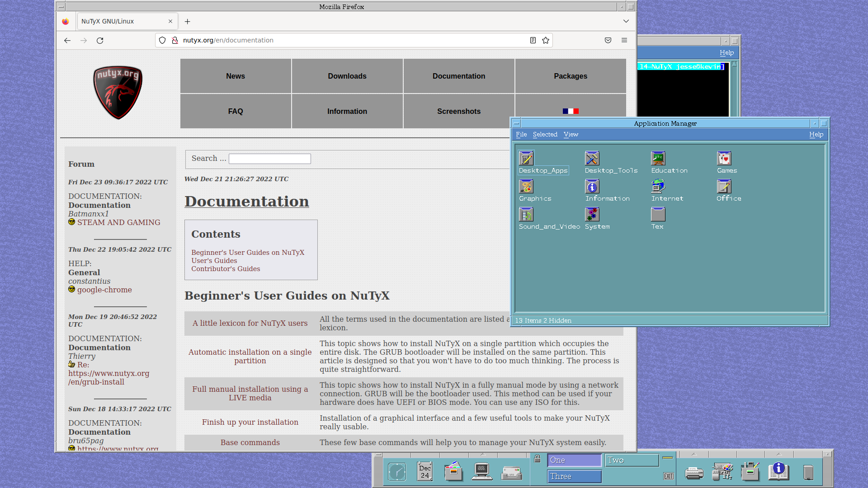Screen dimensions: 868x488
Task: Open Help menu in terminal window
Action: (726, 52)
